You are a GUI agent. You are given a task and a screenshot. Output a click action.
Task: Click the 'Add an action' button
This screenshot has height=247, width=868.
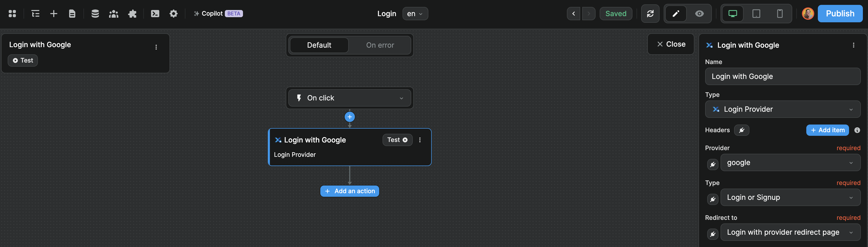click(350, 191)
